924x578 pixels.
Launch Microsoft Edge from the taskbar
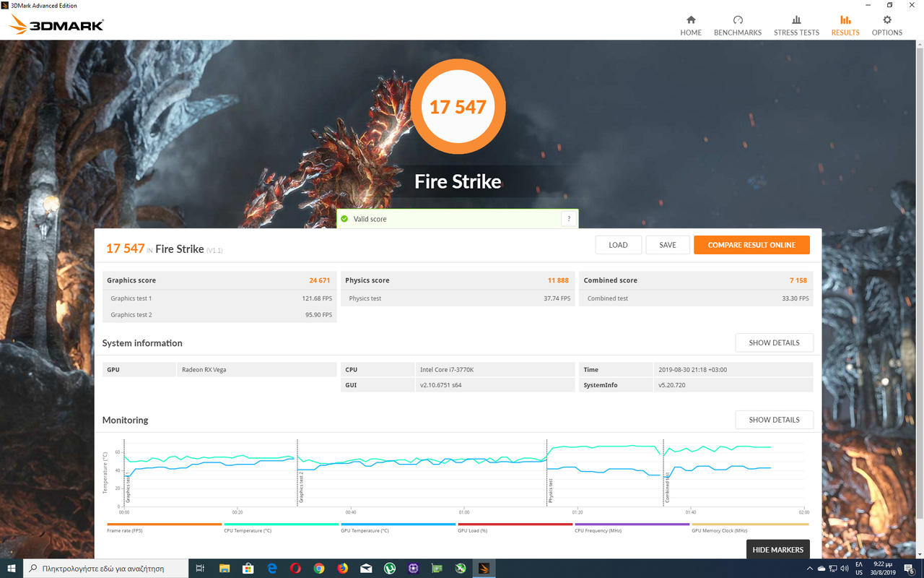pos(272,569)
